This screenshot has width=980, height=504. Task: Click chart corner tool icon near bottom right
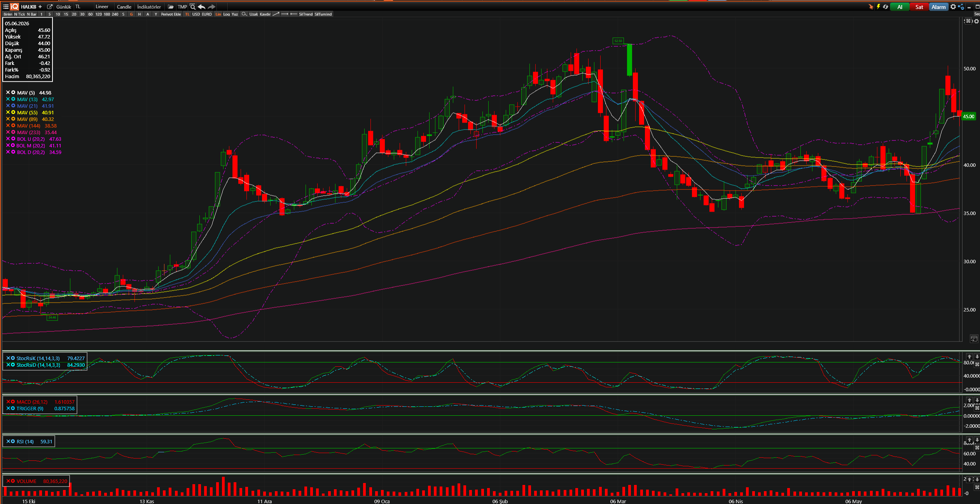pyautogui.click(x=974, y=339)
